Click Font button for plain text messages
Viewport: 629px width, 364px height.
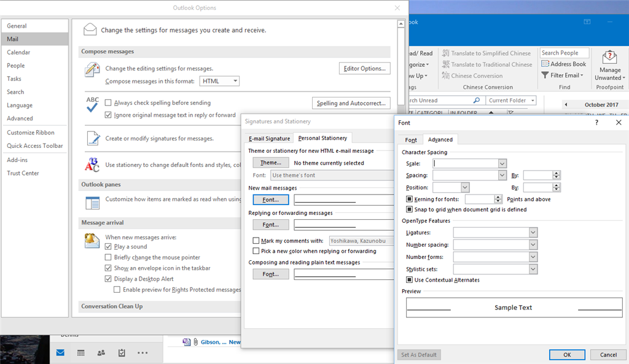click(x=271, y=274)
